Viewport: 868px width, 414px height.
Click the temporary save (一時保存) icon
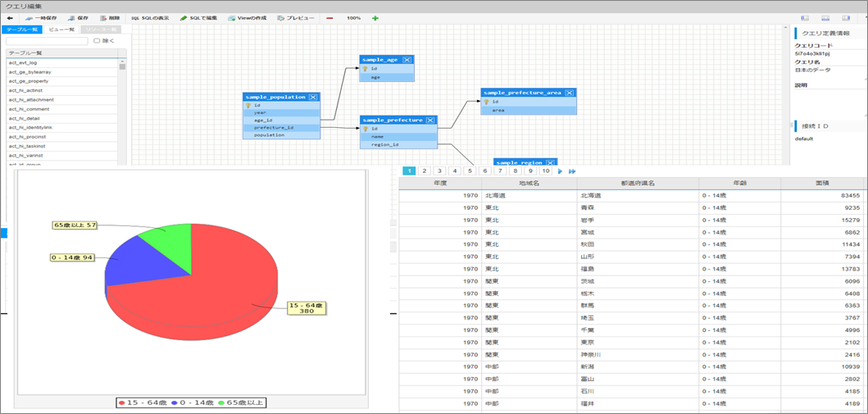(x=30, y=18)
